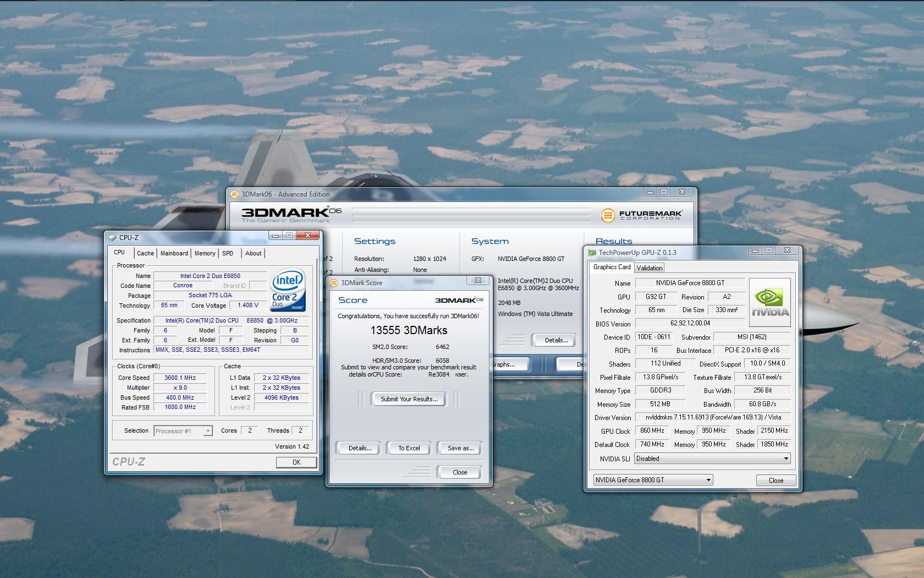The width and height of the screenshot is (924, 578).
Task: Click the Device ID 10DE - 0611 field
Action: coord(653,337)
